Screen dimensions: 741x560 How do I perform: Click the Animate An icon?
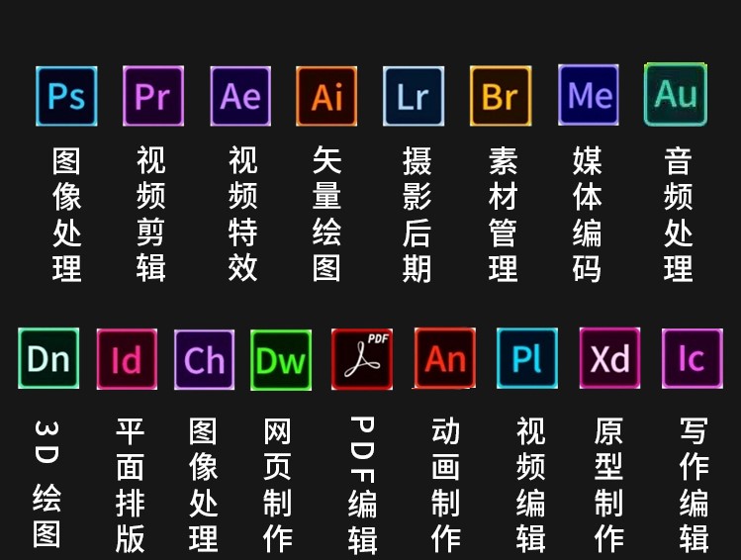click(x=444, y=358)
